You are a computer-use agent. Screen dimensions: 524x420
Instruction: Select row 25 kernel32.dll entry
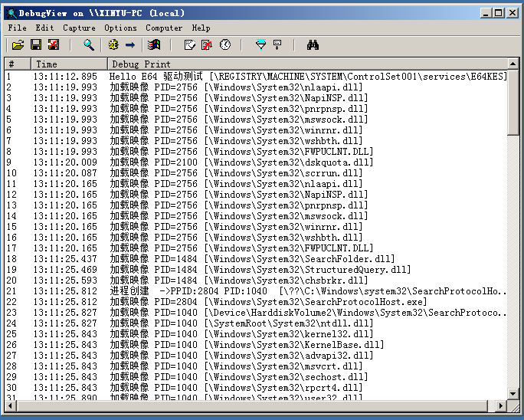coord(256,333)
